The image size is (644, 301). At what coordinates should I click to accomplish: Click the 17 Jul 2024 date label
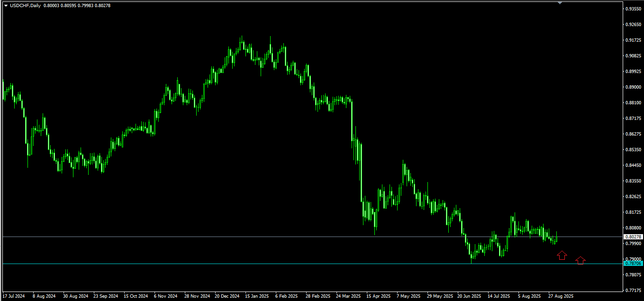13,296
